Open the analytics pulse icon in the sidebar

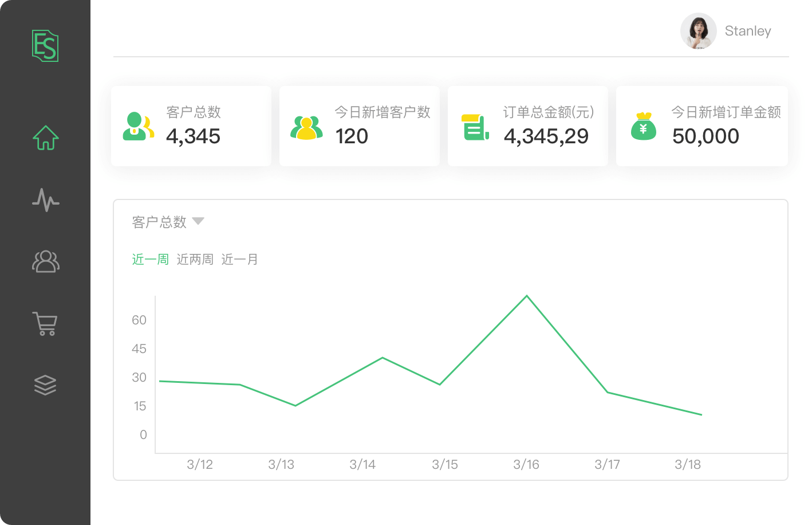pos(45,201)
